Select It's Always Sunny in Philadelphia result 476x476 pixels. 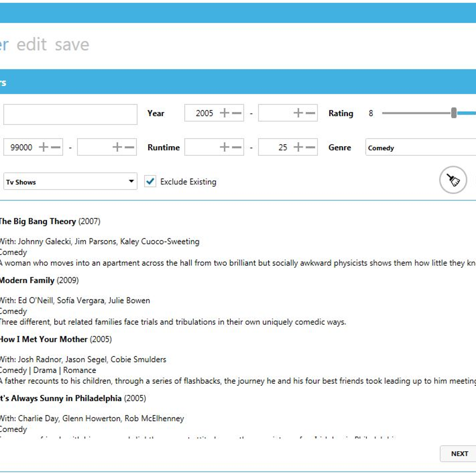(x=73, y=398)
